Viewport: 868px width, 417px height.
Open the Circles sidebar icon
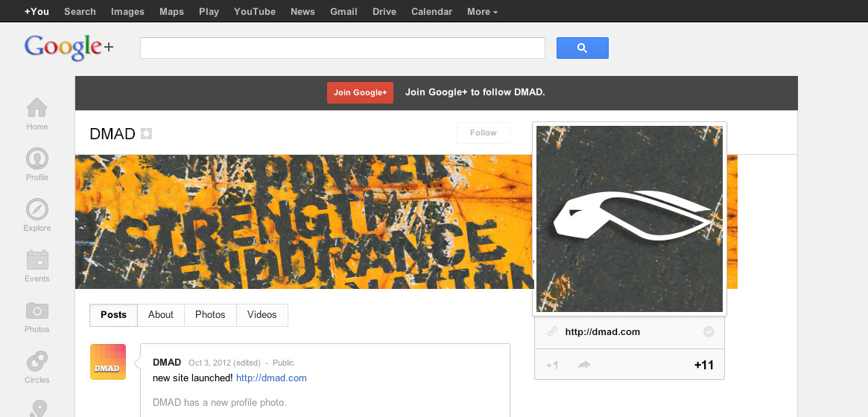pos(37,362)
